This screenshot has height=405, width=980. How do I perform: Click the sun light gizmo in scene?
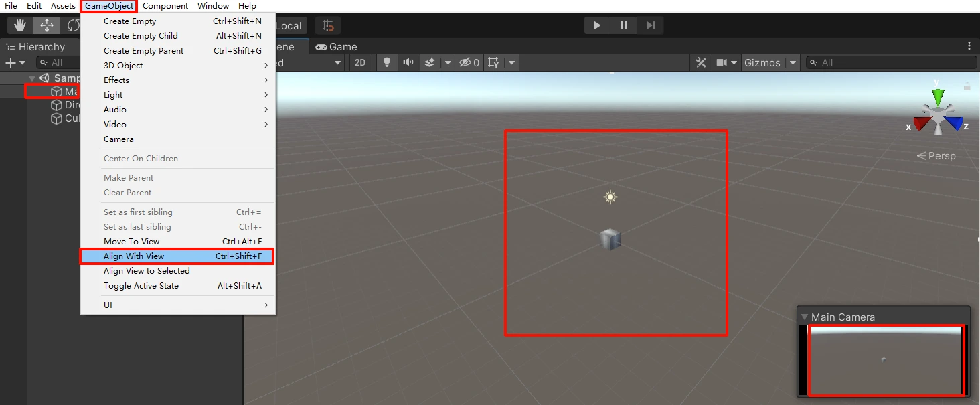pos(610,197)
